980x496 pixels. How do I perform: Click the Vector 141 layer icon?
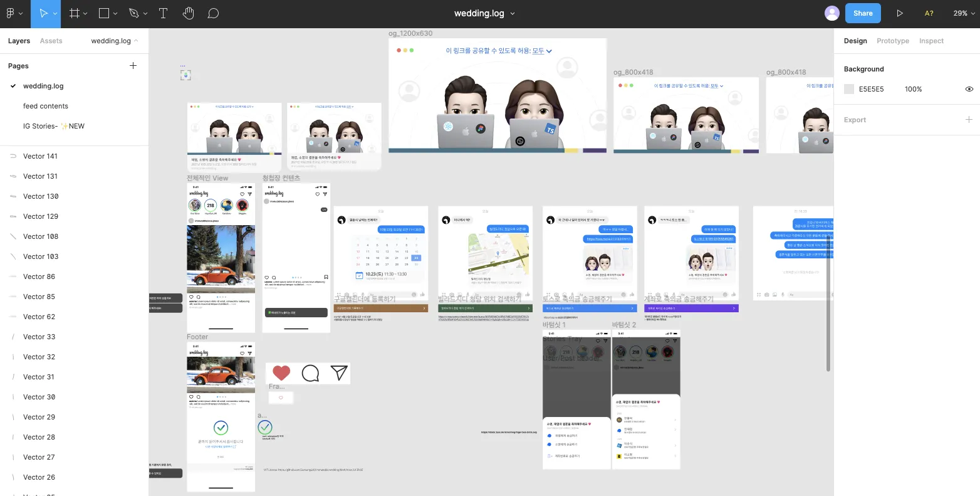point(13,156)
